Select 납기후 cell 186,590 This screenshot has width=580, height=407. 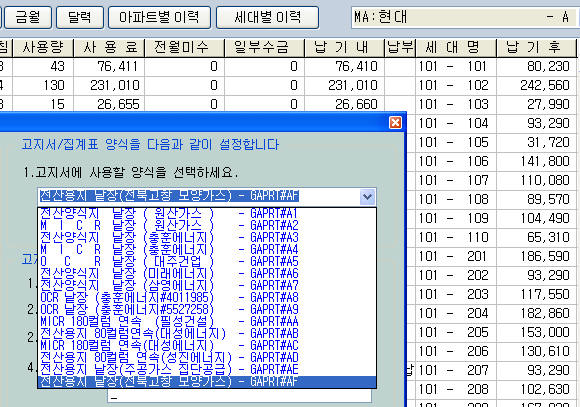coord(537,256)
